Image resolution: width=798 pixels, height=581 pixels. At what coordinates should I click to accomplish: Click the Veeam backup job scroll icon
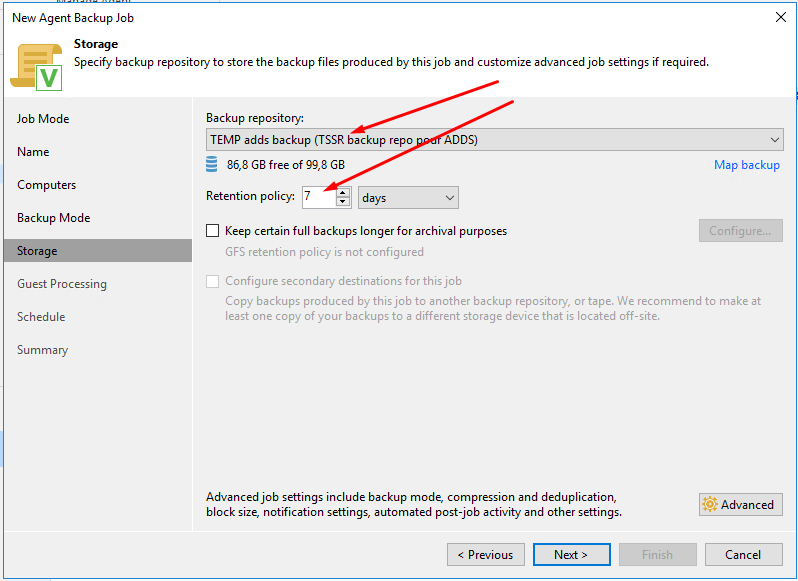coord(37,67)
